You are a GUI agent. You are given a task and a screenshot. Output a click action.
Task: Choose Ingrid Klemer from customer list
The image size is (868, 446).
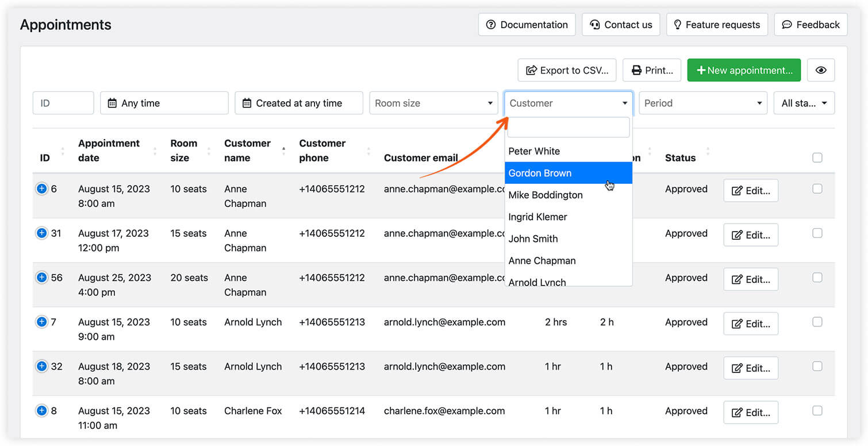[x=569, y=217]
